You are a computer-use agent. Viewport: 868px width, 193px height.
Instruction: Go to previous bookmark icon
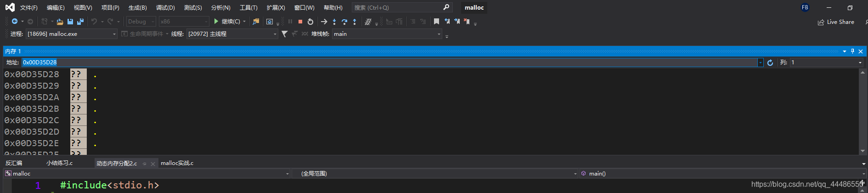click(447, 22)
